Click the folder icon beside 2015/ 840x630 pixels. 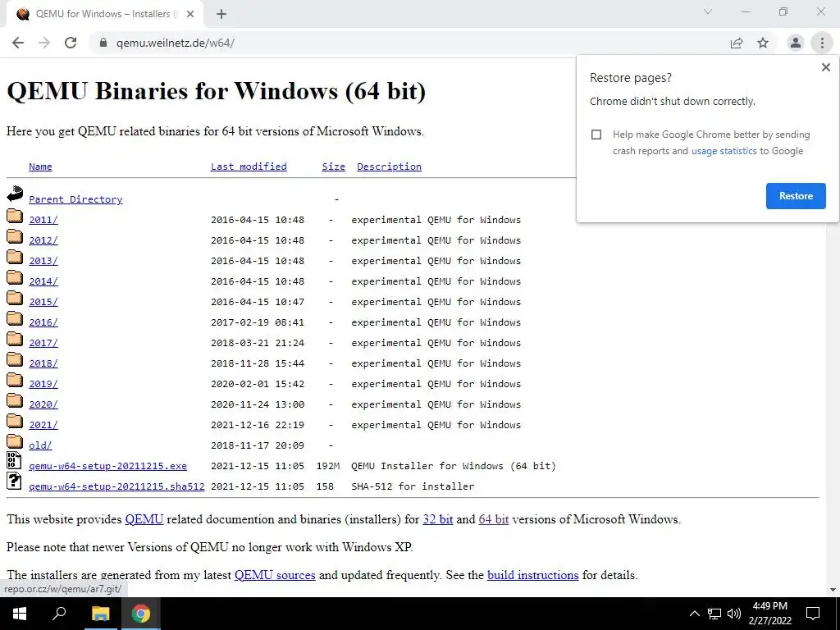coord(15,298)
